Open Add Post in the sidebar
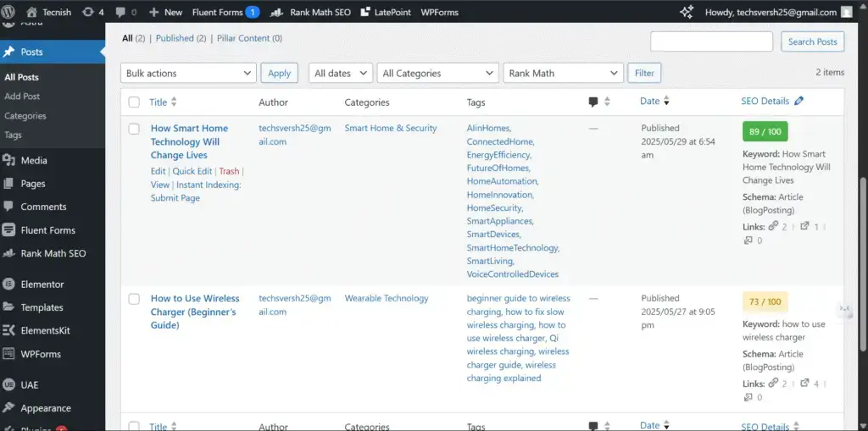868x431 pixels. coord(22,97)
